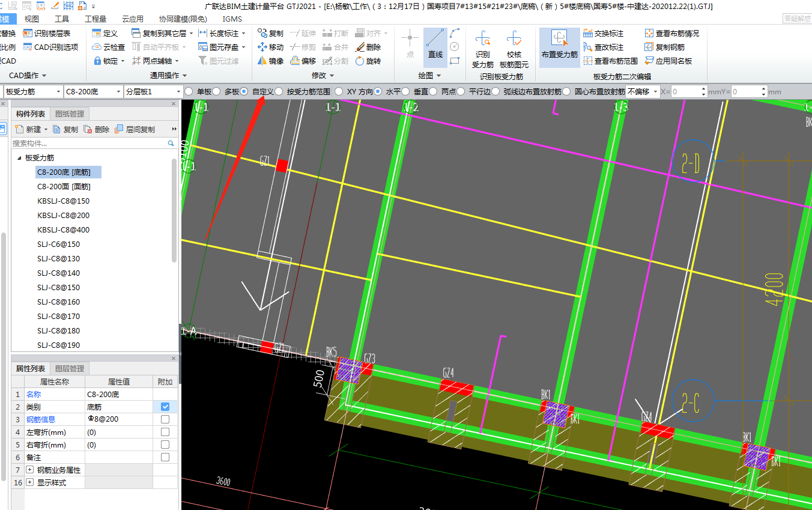Click 应用同名板 tool
Image resolution: width=812 pixels, height=510 pixels.
(668, 61)
